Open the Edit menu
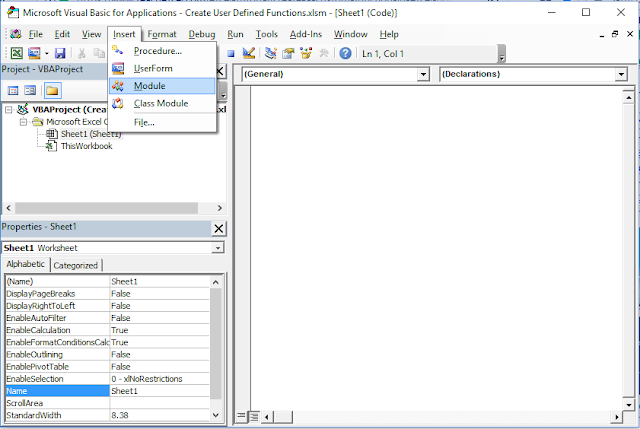640x429 pixels. [62, 34]
